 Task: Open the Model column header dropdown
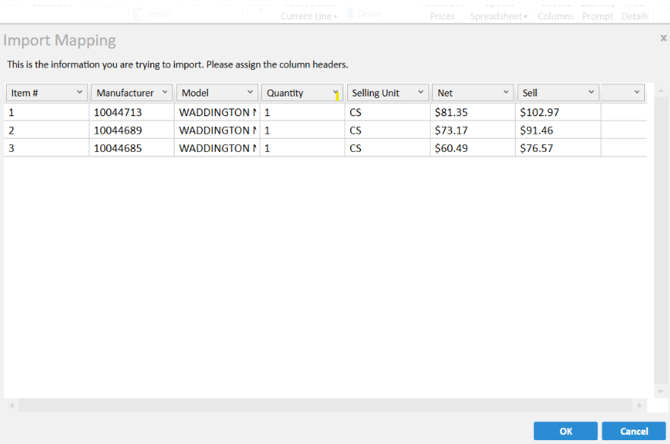point(217,93)
